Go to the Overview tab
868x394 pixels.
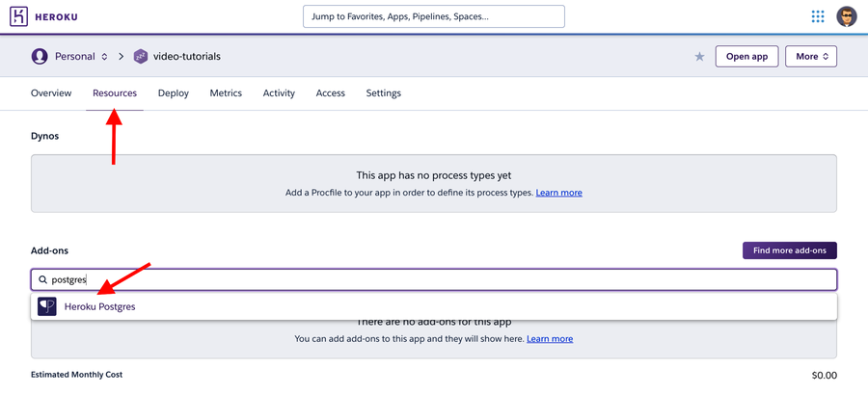click(x=51, y=93)
